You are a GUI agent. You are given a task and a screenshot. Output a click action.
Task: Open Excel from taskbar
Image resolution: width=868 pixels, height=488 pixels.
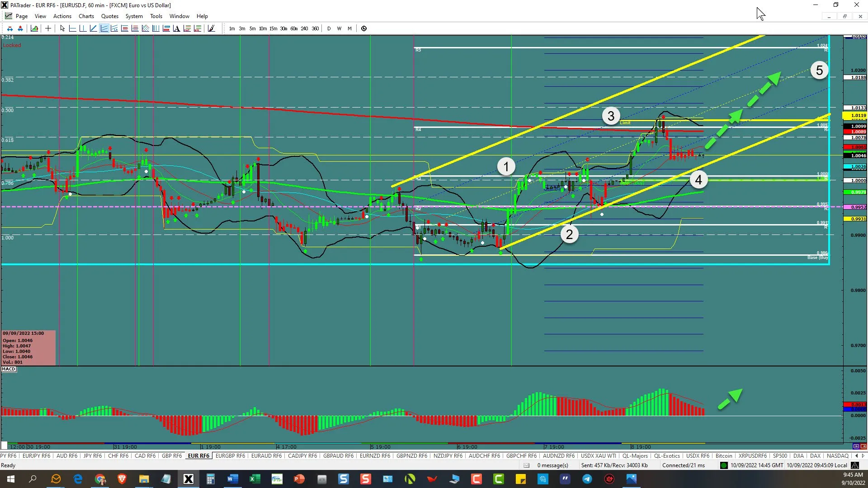pyautogui.click(x=255, y=479)
